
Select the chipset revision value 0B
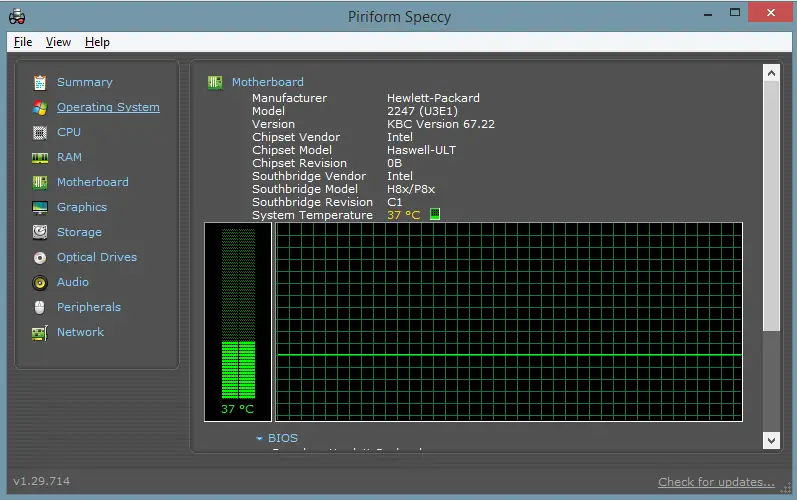(x=394, y=163)
